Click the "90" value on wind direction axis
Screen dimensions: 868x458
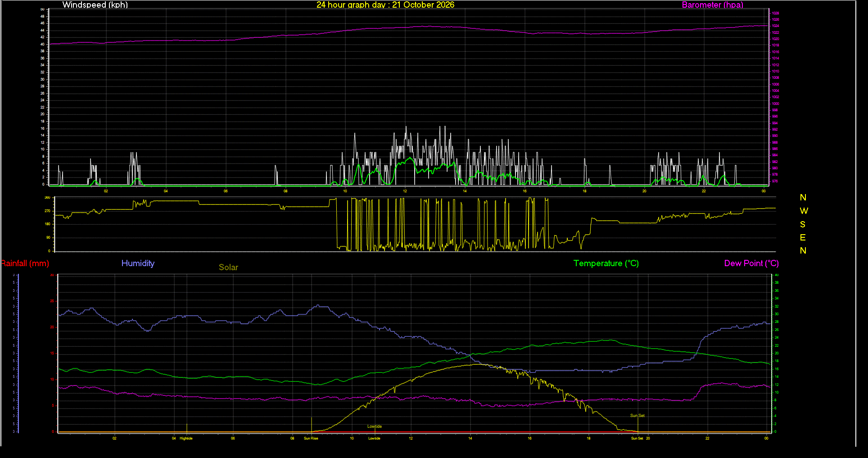coord(48,237)
